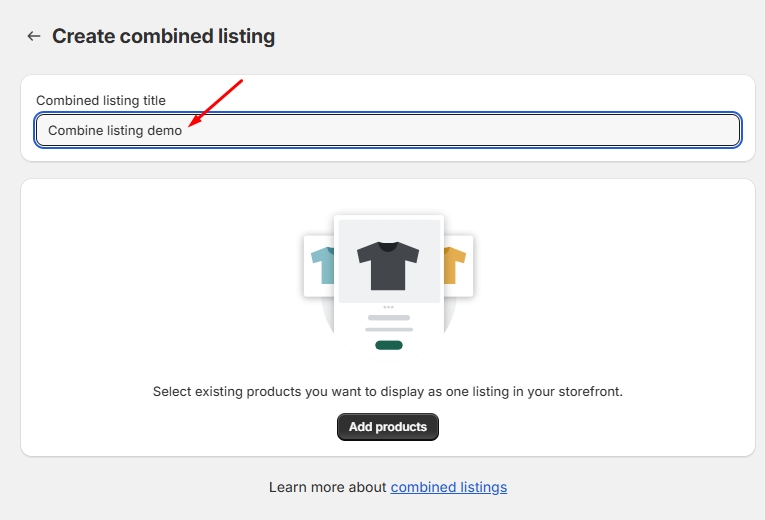Click the 'Select existing products' description text
This screenshot has height=520, width=765.
(x=388, y=391)
